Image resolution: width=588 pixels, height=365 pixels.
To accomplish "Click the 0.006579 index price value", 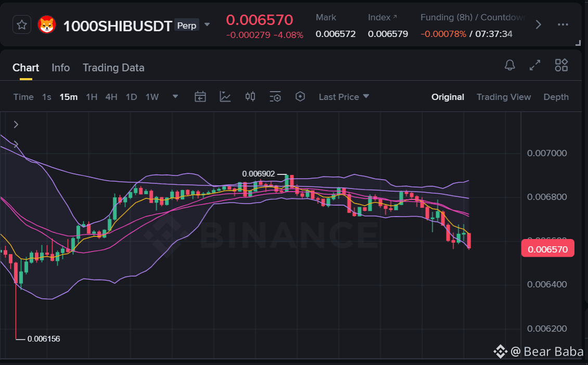I will tap(388, 34).
